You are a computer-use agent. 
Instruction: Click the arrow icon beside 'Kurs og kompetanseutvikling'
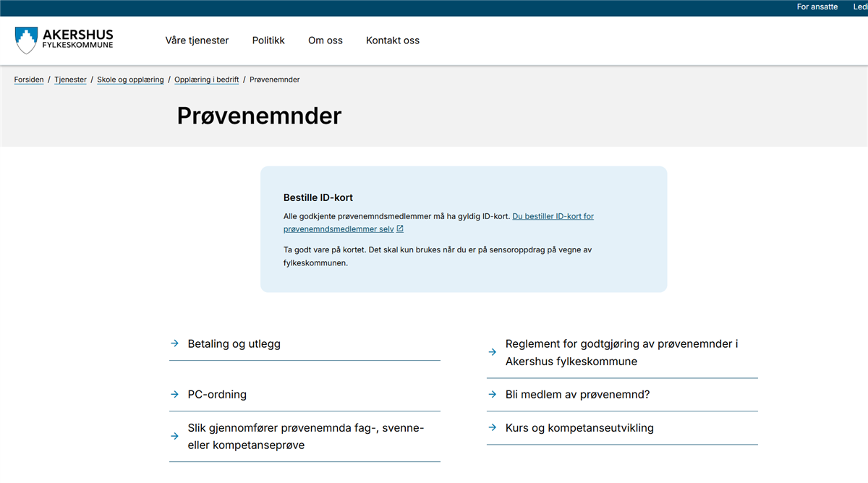(x=492, y=428)
